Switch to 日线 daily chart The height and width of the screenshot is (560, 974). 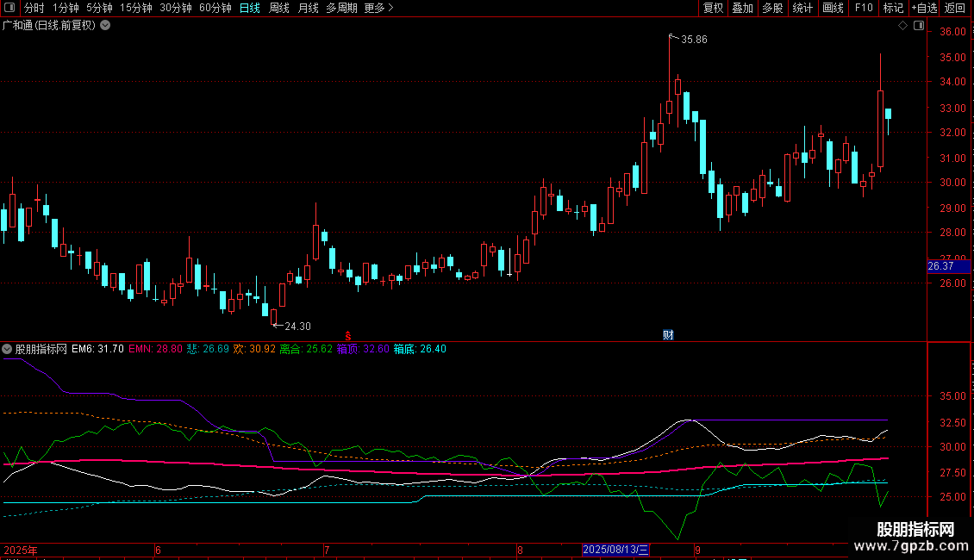coord(250,8)
